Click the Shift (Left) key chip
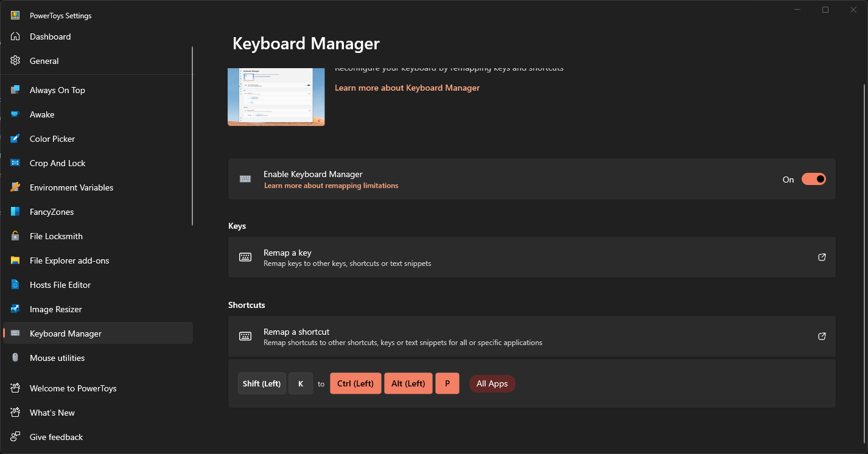The height and width of the screenshot is (454, 868). tap(262, 383)
